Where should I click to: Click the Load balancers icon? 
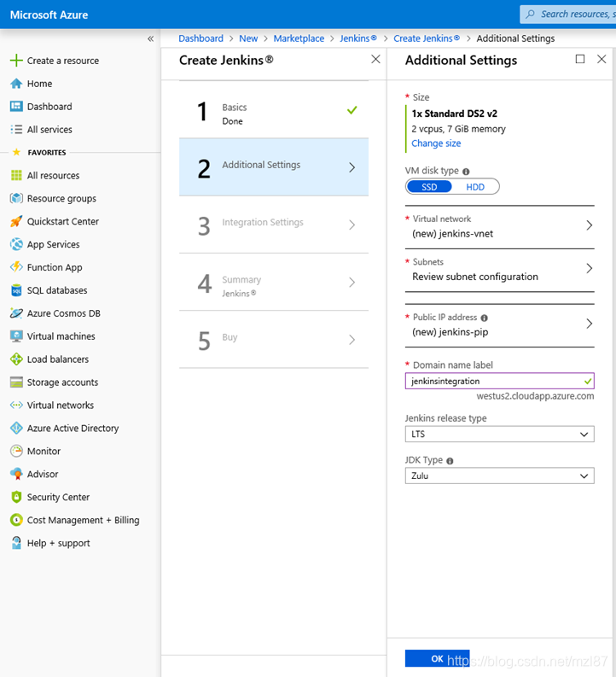point(16,359)
